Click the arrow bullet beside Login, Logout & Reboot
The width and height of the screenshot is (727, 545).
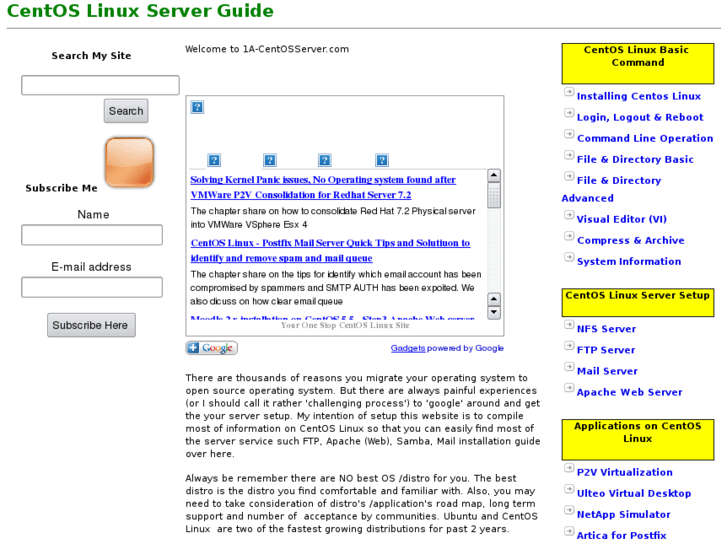pyautogui.click(x=569, y=113)
